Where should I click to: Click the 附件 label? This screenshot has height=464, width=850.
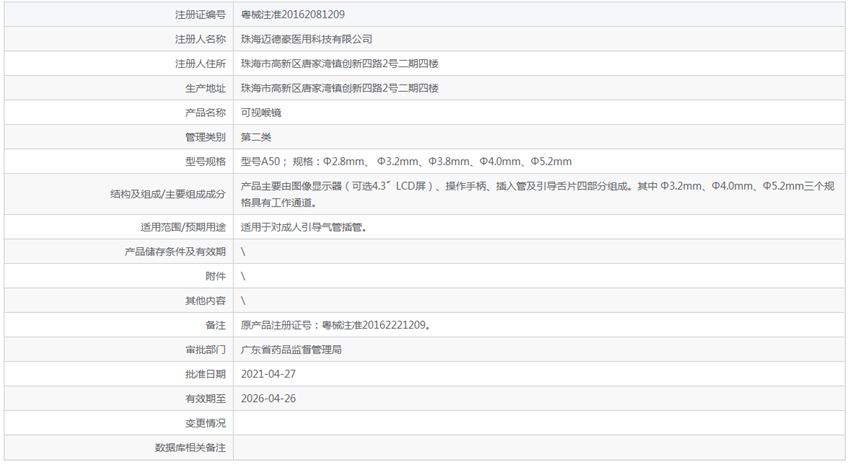(215, 276)
